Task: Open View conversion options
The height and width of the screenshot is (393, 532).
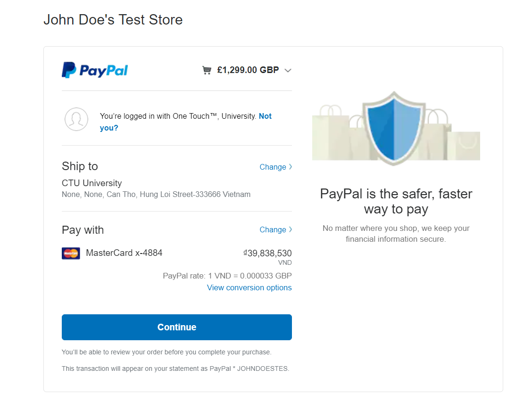Action: (249, 287)
